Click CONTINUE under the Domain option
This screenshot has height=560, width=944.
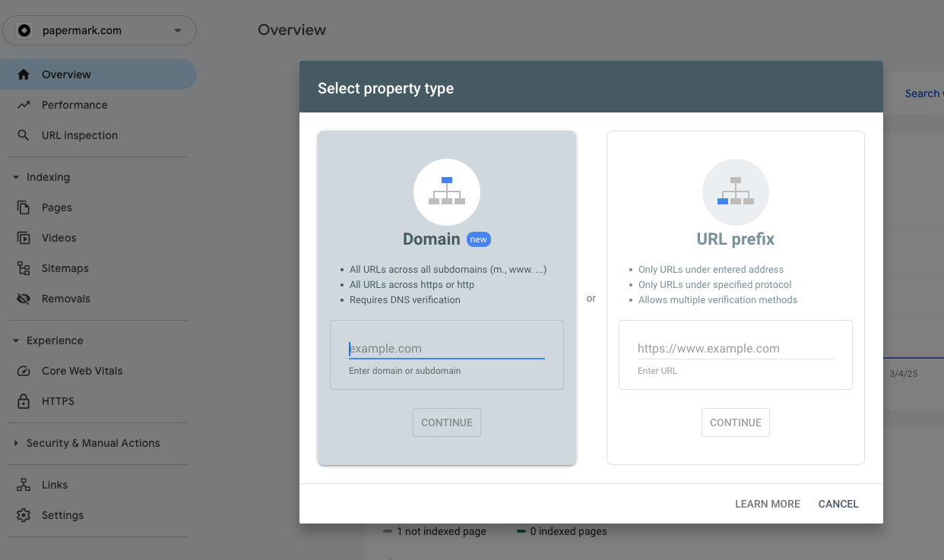447,422
